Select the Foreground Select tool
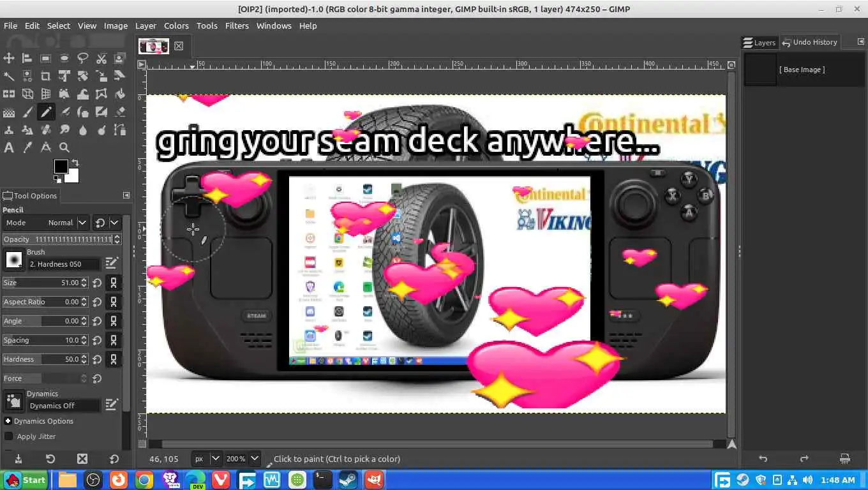 [120, 58]
